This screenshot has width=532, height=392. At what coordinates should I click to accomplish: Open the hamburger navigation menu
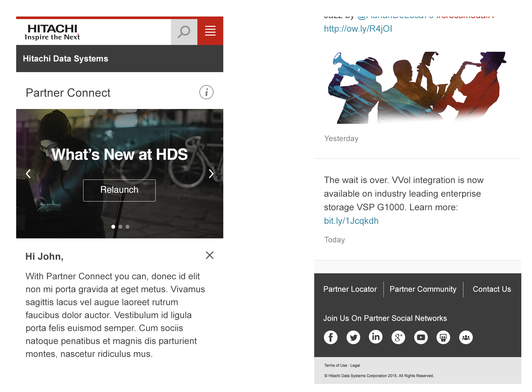click(210, 31)
